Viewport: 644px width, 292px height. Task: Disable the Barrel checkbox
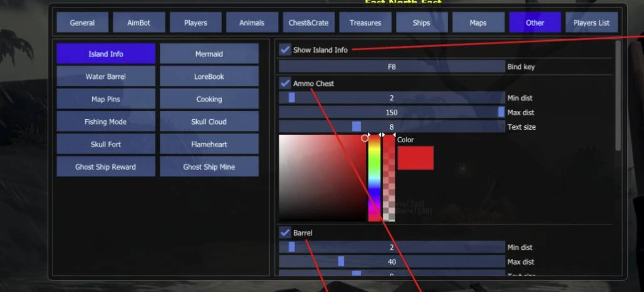click(285, 233)
